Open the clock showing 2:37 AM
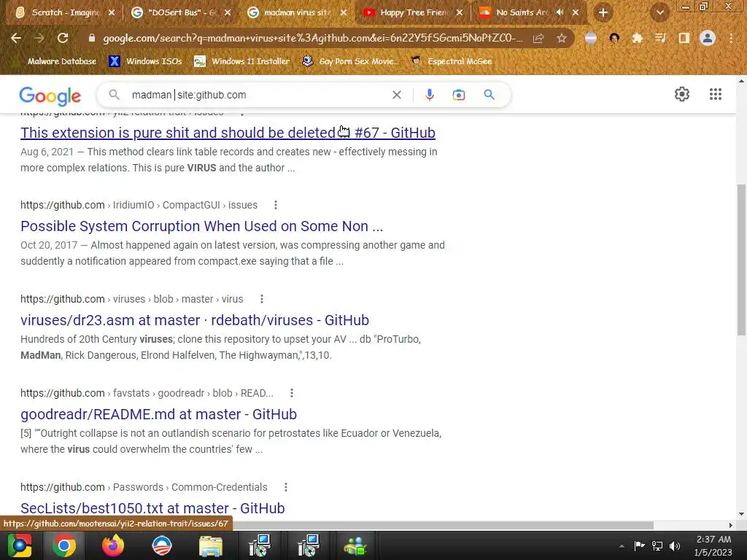747x560 pixels. (713, 545)
